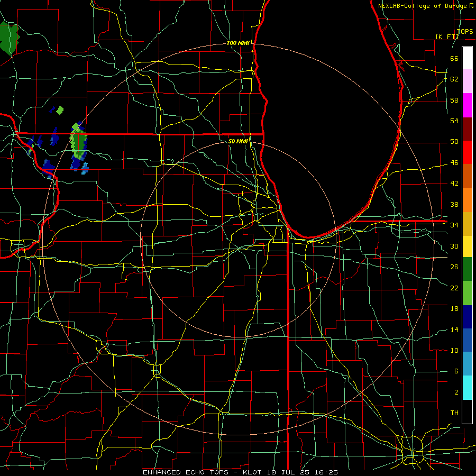
Task: Click the 46 legend value
Action: click(x=454, y=163)
